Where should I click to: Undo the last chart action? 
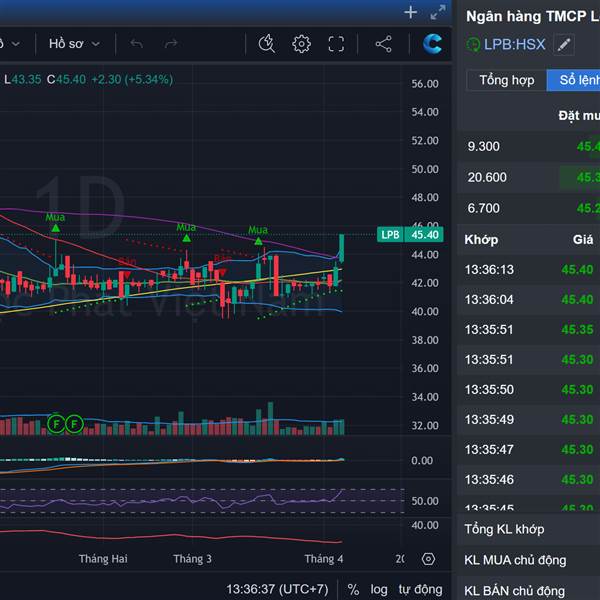click(137, 44)
